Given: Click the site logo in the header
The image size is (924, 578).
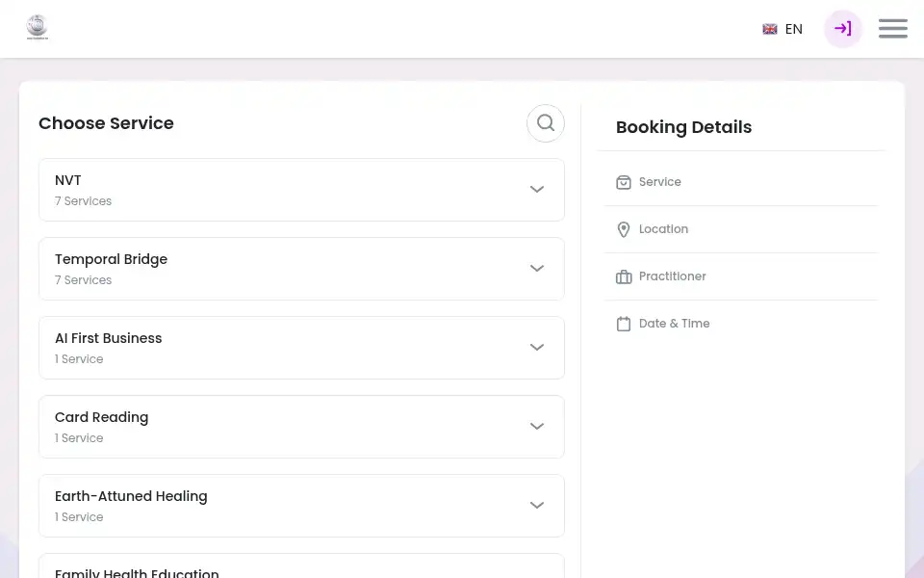Looking at the screenshot, I should coord(38,28).
